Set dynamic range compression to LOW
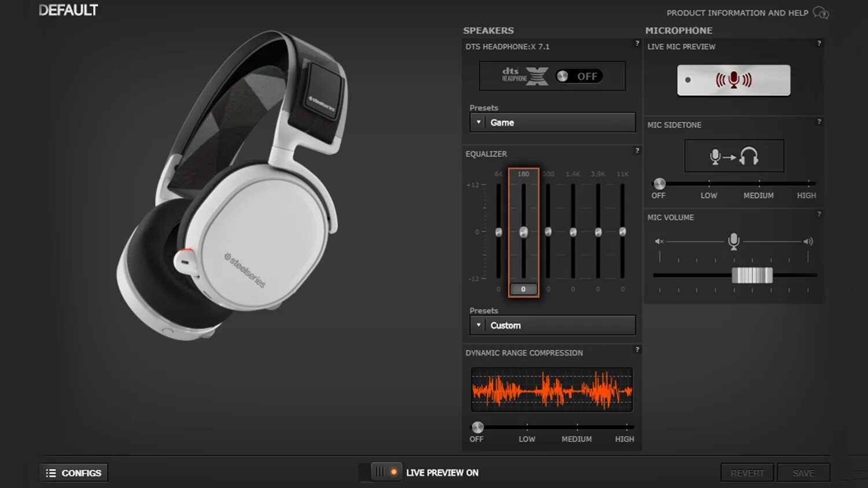 (527, 439)
